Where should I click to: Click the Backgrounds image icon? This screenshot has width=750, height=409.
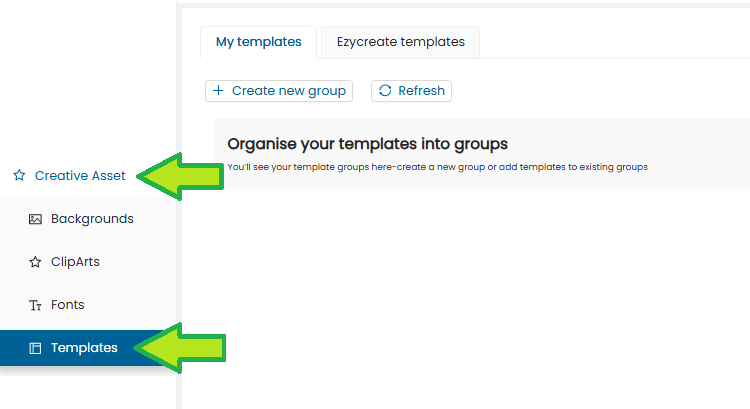click(x=35, y=219)
